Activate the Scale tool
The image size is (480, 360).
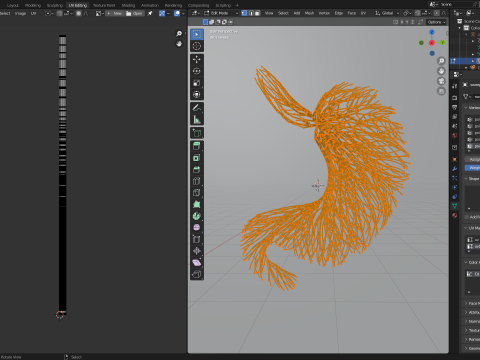(x=197, y=83)
